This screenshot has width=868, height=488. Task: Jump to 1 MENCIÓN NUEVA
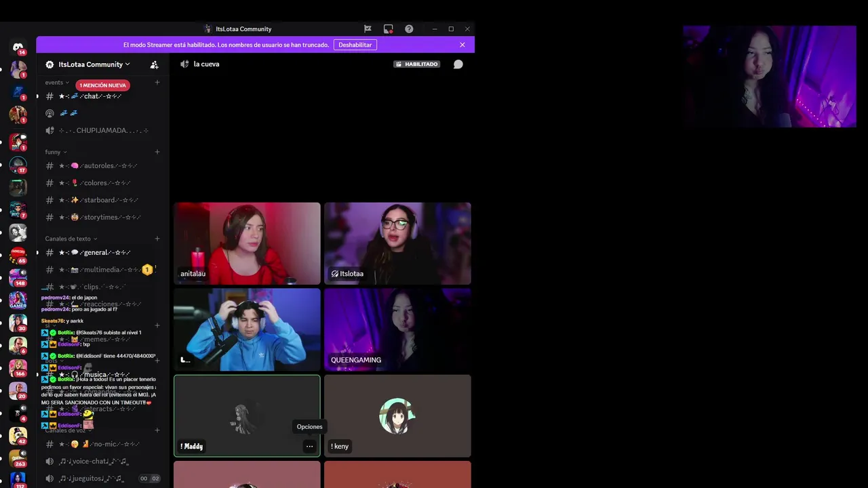click(102, 85)
